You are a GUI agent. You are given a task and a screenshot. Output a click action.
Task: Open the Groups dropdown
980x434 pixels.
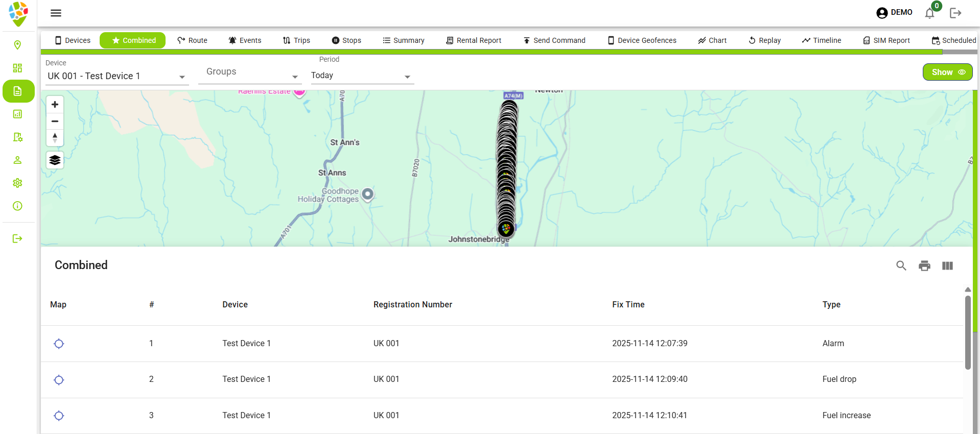coord(295,77)
